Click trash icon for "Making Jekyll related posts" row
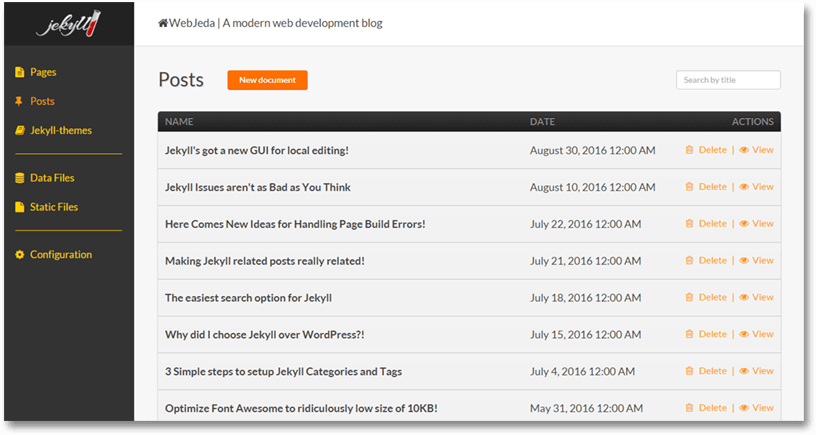This screenshot has width=816, height=435. (689, 261)
